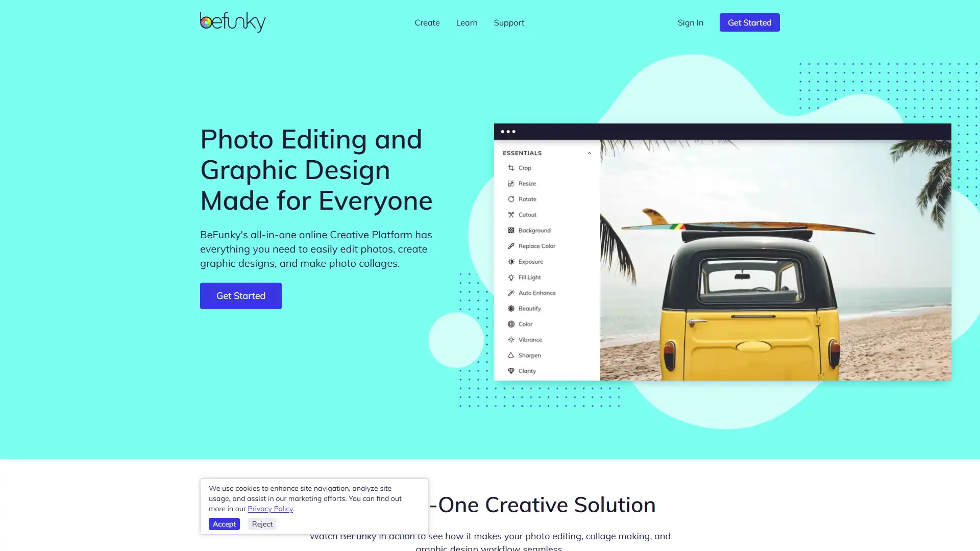Select the Auto Enhance tool icon
This screenshot has height=551, width=980.
pyautogui.click(x=511, y=292)
